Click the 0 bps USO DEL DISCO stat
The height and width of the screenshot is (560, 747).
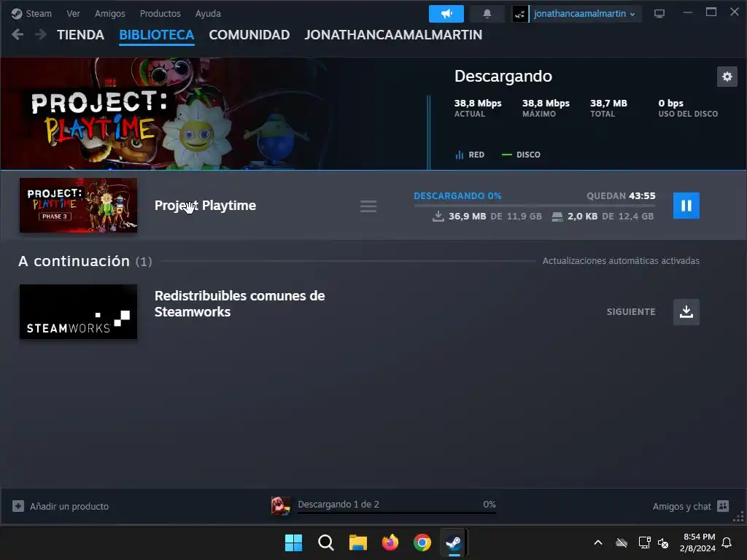(688, 108)
